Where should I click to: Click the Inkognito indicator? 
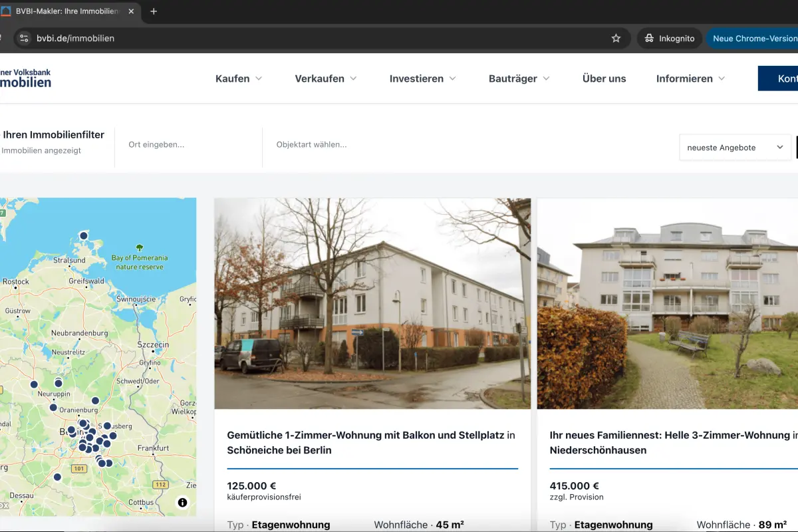coord(670,39)
